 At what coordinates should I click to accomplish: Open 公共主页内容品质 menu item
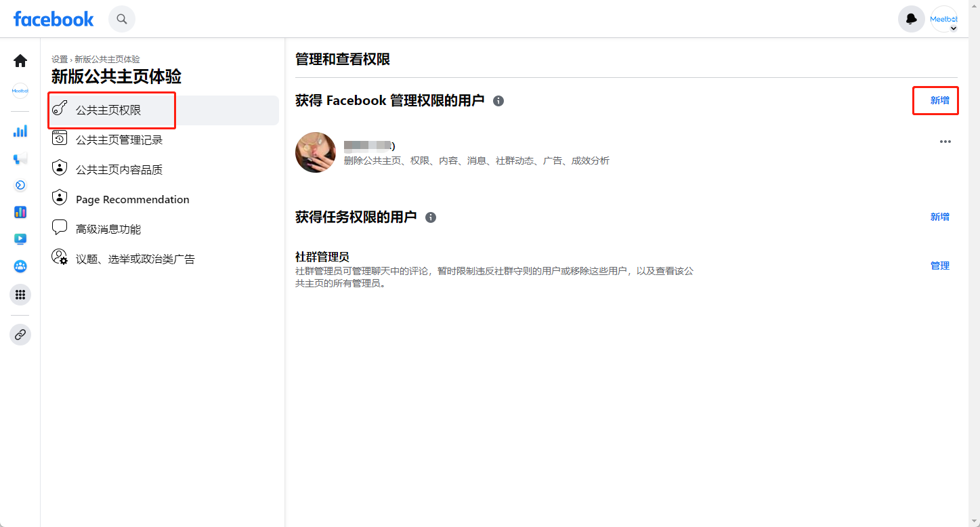click(164, 170)
